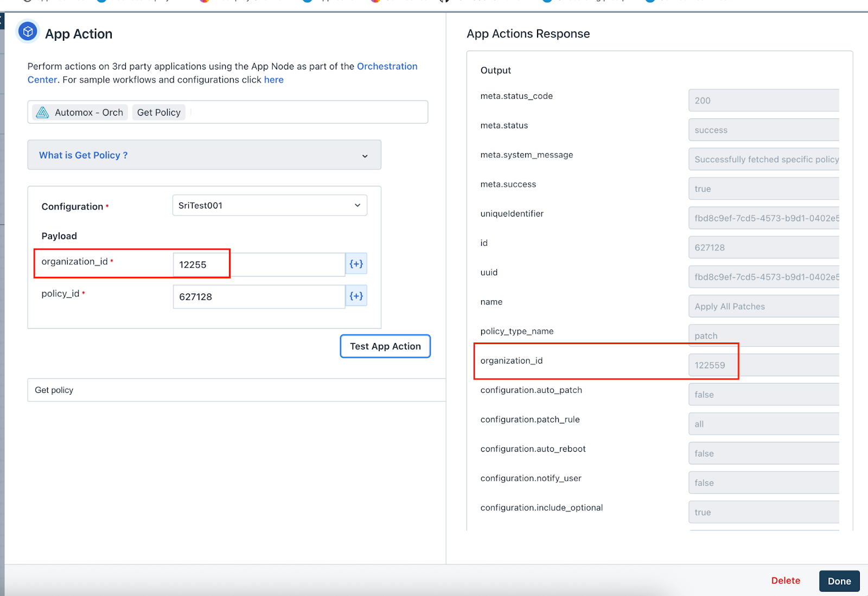
Task: Click the uuid output value
Action: [x=764, y=277]
